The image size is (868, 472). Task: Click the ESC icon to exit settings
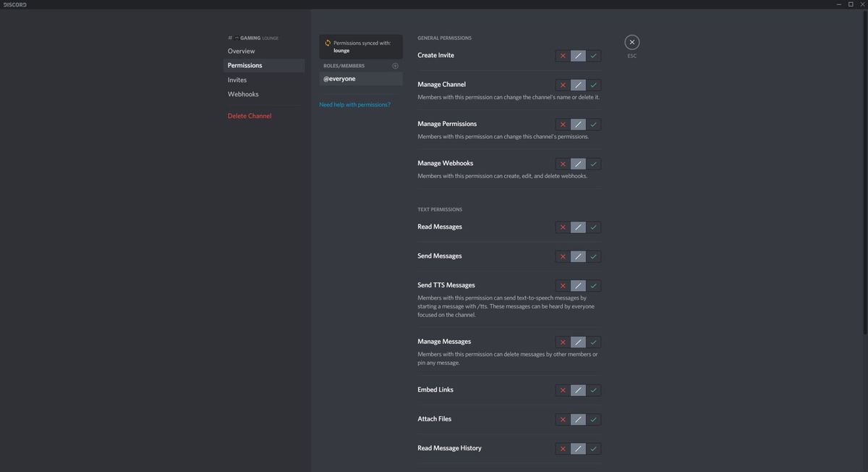click(x=631, y=41)
